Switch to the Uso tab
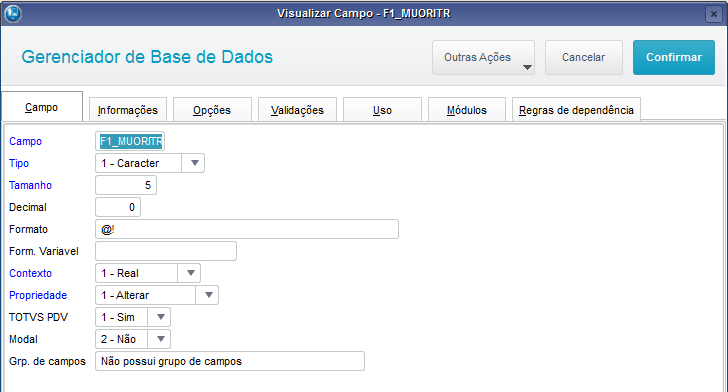The width and height of the screenshot is (728, 392). pyautogui.click(x=382, y=110)
